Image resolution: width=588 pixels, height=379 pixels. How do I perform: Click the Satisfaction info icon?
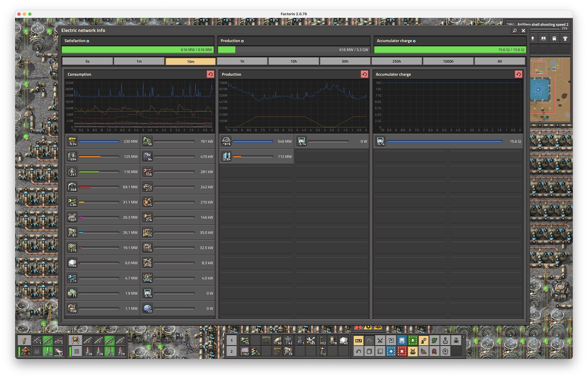(88, 41)
